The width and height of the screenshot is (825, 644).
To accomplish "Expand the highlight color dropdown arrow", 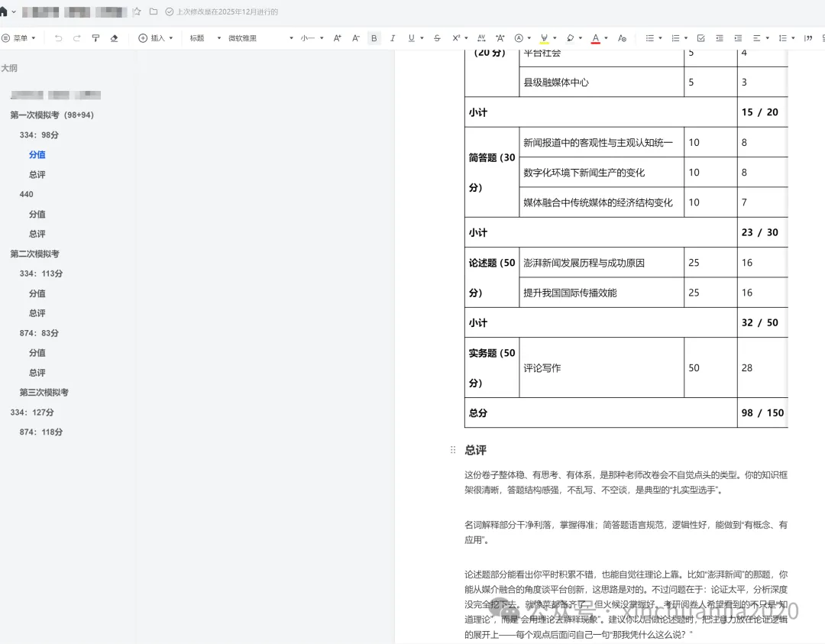I will point(555,38).
